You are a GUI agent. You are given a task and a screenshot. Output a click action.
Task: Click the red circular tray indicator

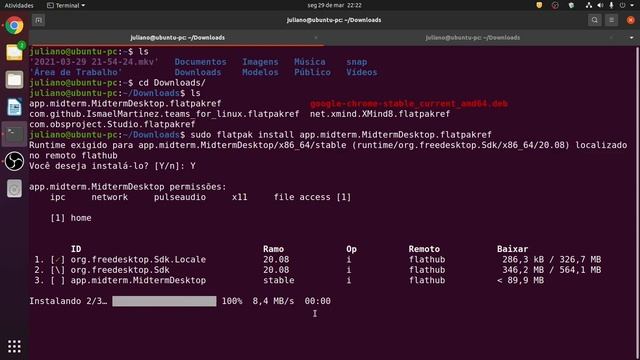(x=555, y=5)
